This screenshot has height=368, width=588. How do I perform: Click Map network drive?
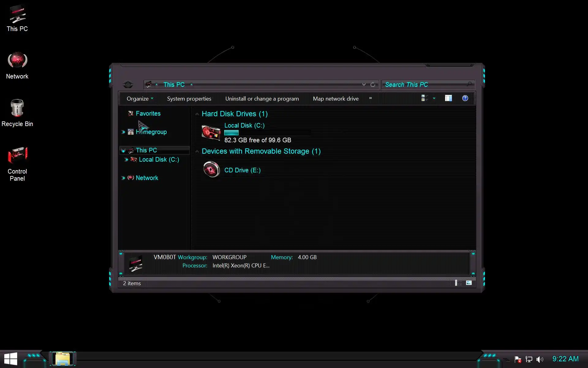pos(336,99)
